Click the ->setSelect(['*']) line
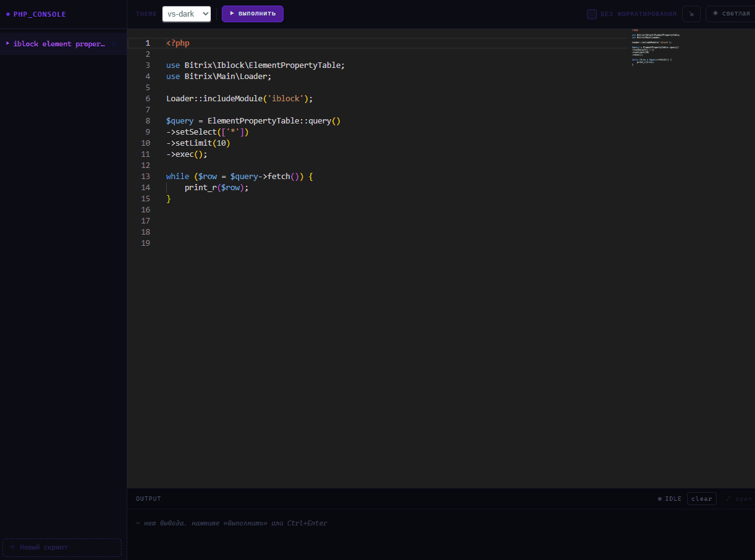This screenshot has width=755, height=560. pos(208,132)
